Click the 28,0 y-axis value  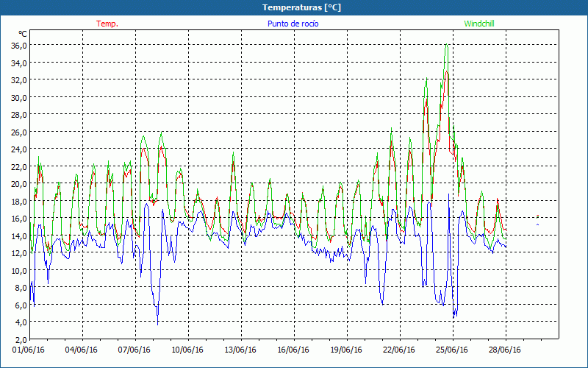pyautogui.click(x=19, y=115)
